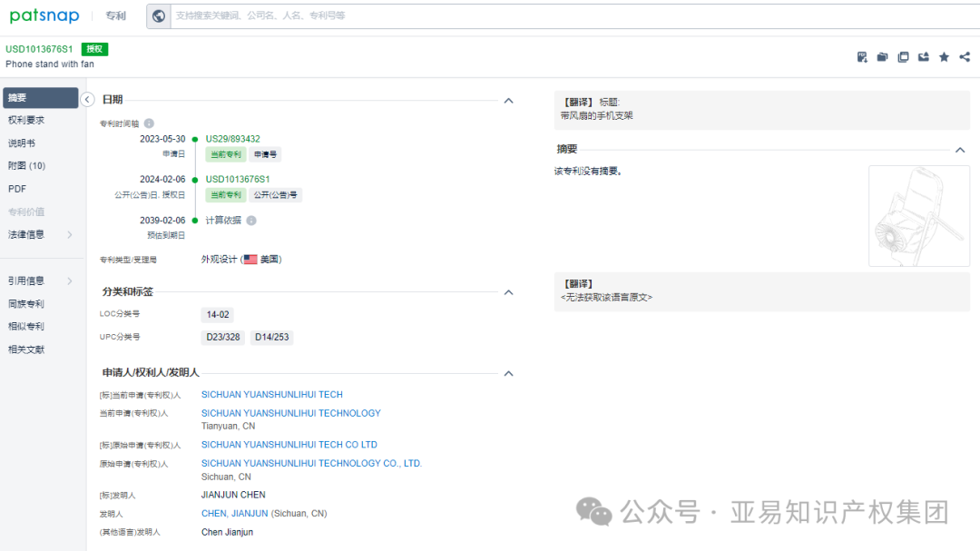Click the export icon in the top-right toolbar
Viewport: 980px width, 551px height.
click(923, 57)
